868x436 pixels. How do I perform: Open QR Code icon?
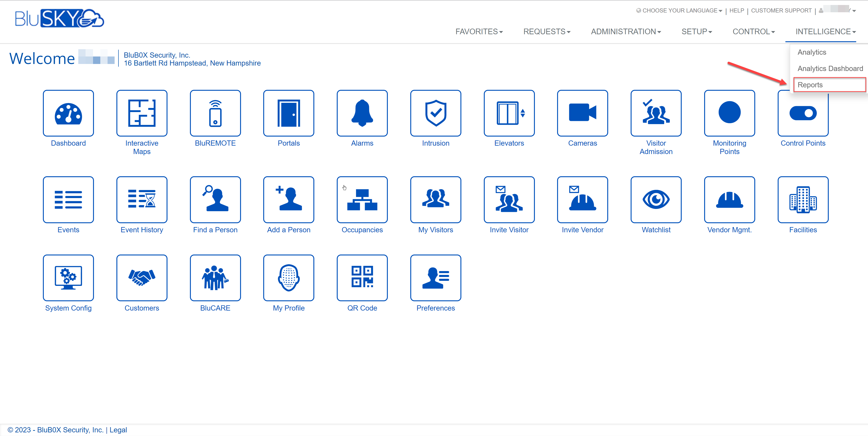(362, 278)
